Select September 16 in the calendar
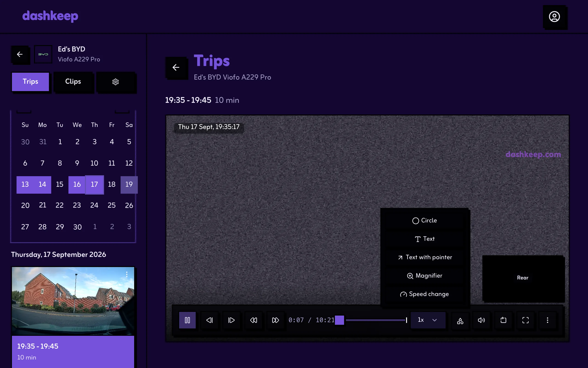The height and width of the screenshot is (368, 588). (77, 184)
